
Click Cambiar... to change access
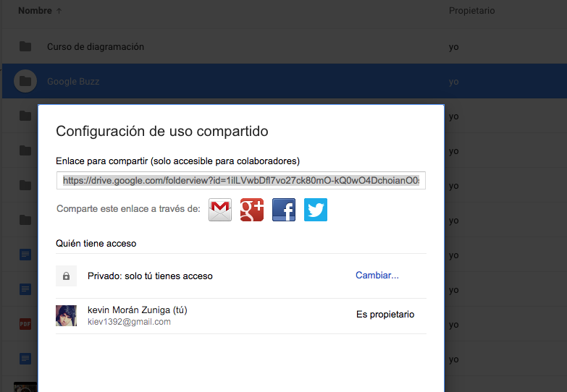click(x=377, y=276)
